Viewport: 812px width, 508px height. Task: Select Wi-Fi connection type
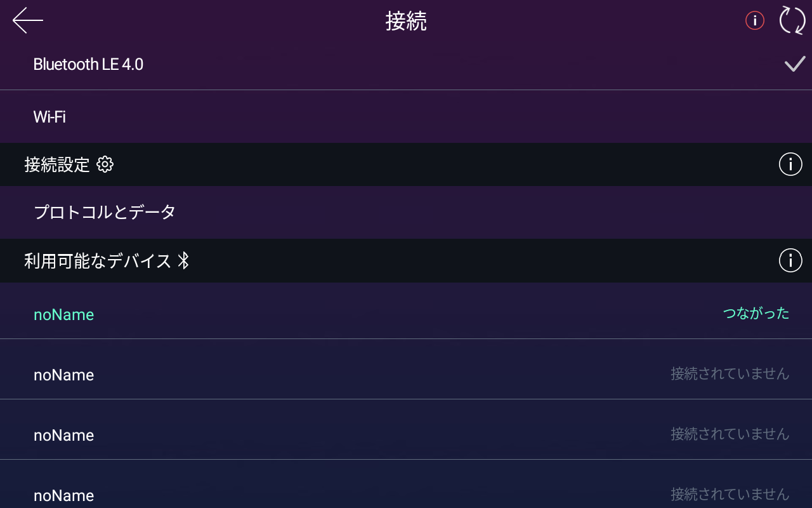406,117
